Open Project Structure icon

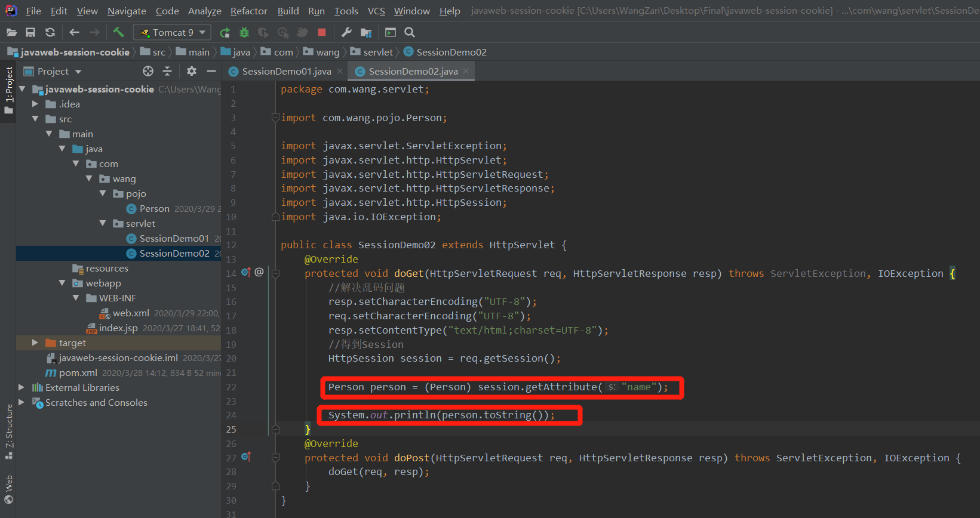coord(366,32)
